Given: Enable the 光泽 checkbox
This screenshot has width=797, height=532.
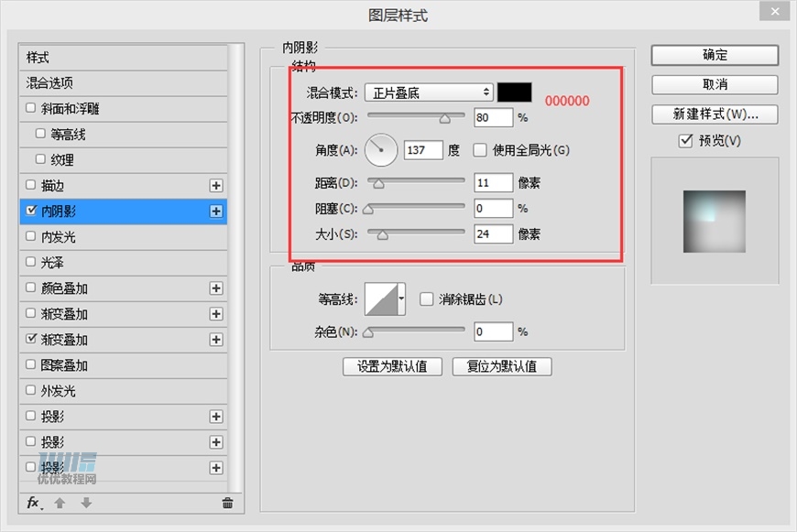Looking at the screenshot, I should (30, 262).
